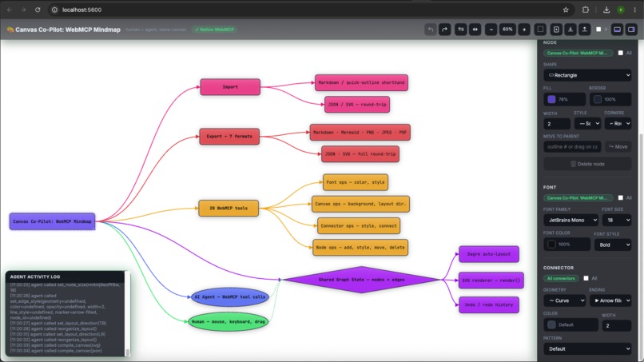Image resolution: width=644 pixels, height=362 pixels.
Task: Select the Export – 7 formats node
Action: [x=229, y=137]
